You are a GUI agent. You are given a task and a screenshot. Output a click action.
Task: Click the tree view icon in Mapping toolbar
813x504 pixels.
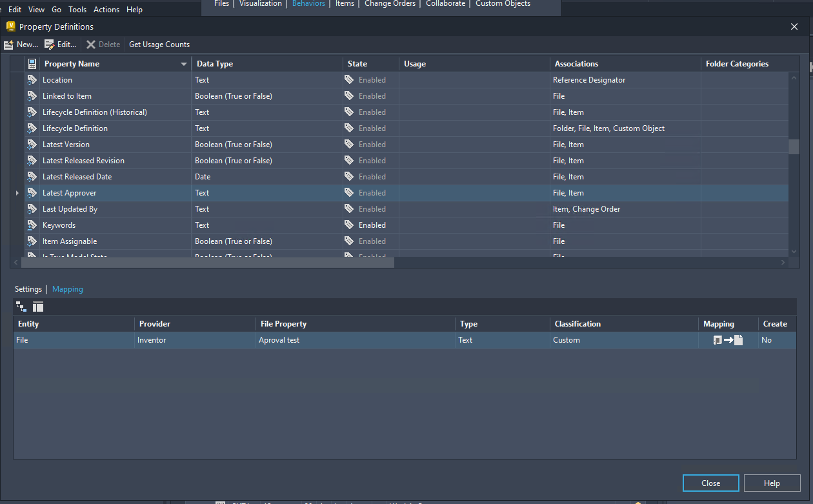(21, 307)
